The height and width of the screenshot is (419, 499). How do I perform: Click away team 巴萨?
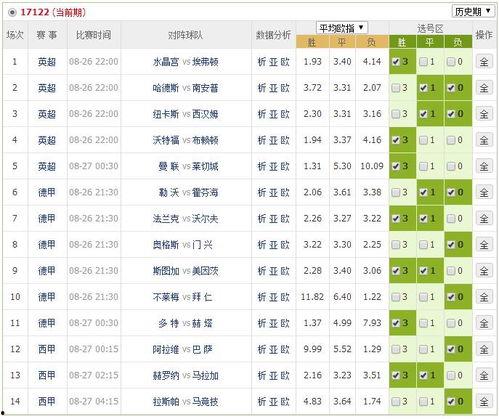[202, 349]
